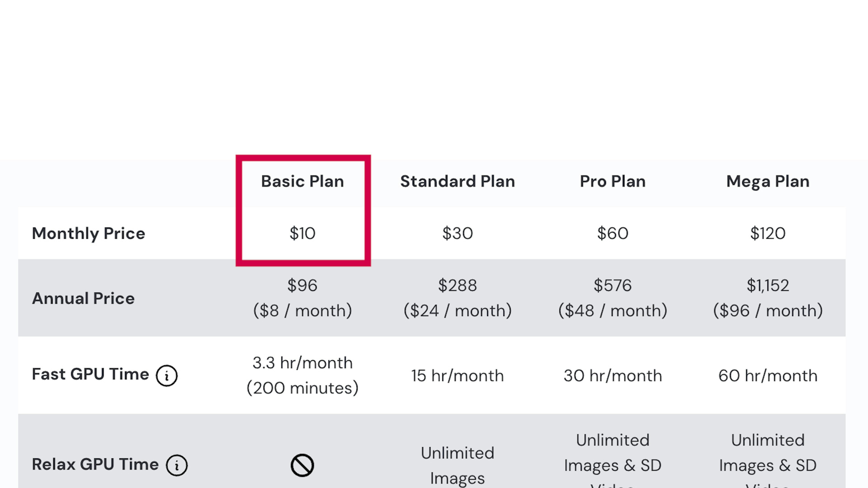Open the Relax GPU Time info tooltip
Image resolution: width=868 pixels, height=488 pixels.
177,465
